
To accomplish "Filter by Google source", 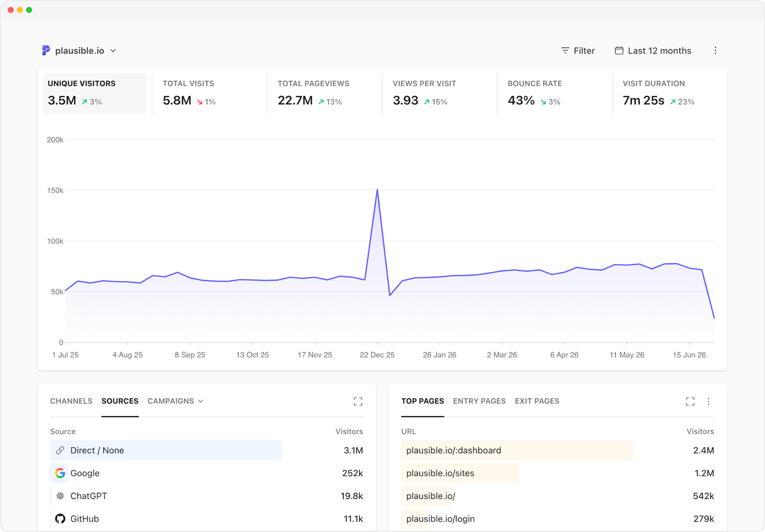I will pos(207,473).
